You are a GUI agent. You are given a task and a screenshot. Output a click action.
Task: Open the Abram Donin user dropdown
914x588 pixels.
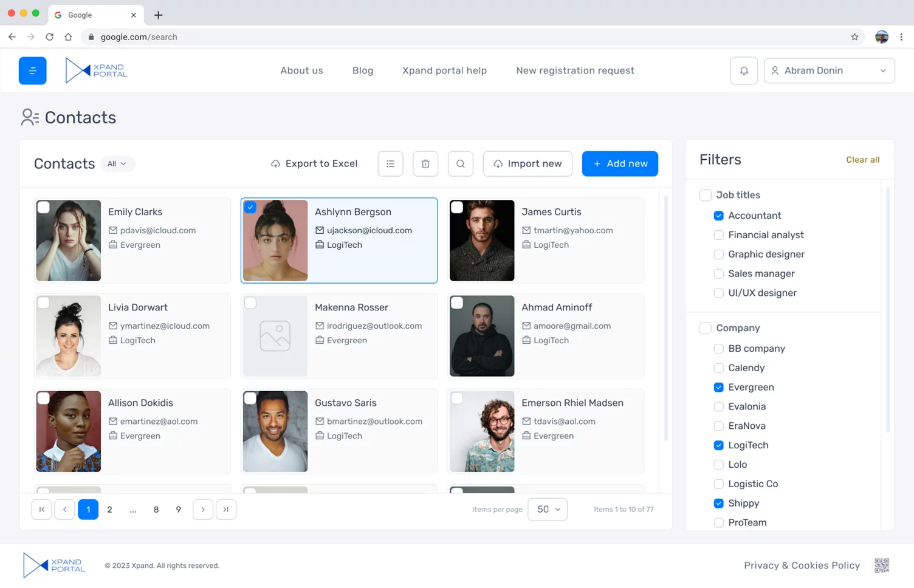[829, 70]
